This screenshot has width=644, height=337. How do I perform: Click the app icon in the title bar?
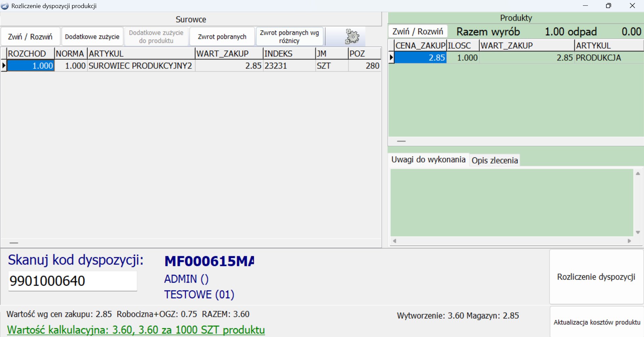[5, 6]
